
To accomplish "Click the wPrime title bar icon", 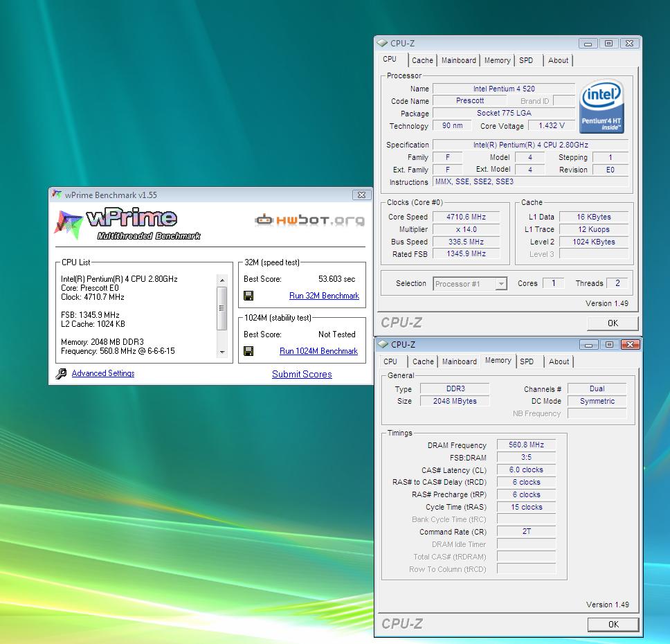I will [x=57, y=195].
